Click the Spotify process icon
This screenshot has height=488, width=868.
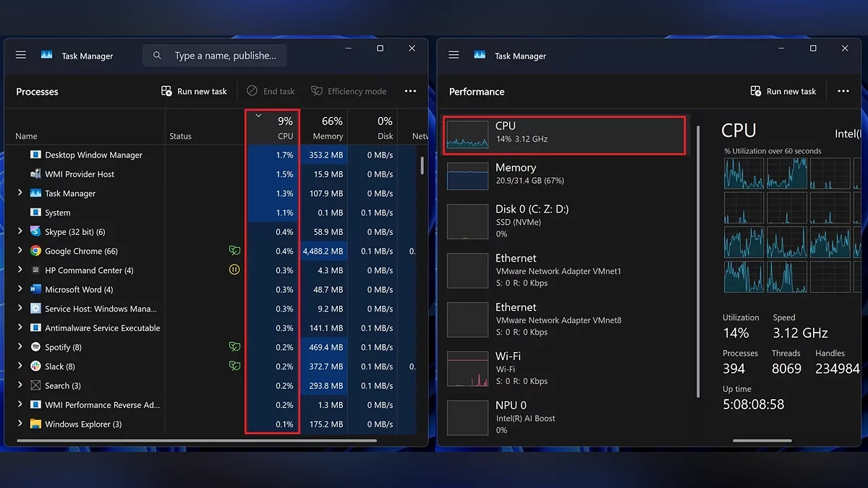coord(35,347)
